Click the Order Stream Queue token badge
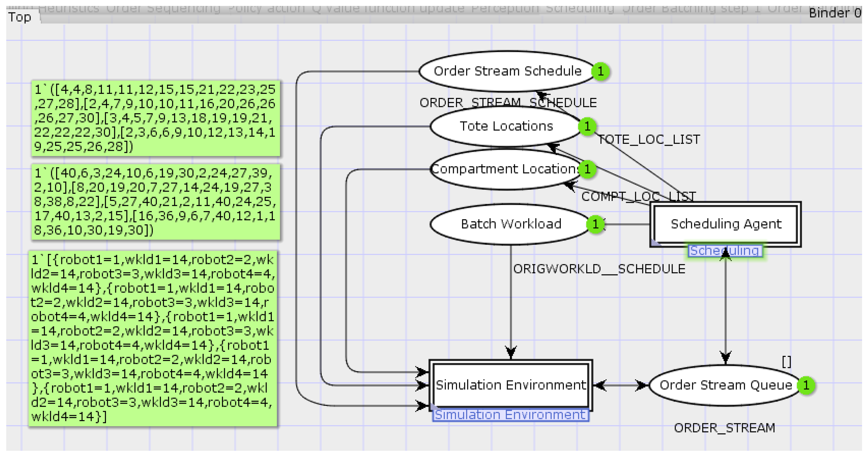The height and width of the screenshot is (457, 868). 806,385
